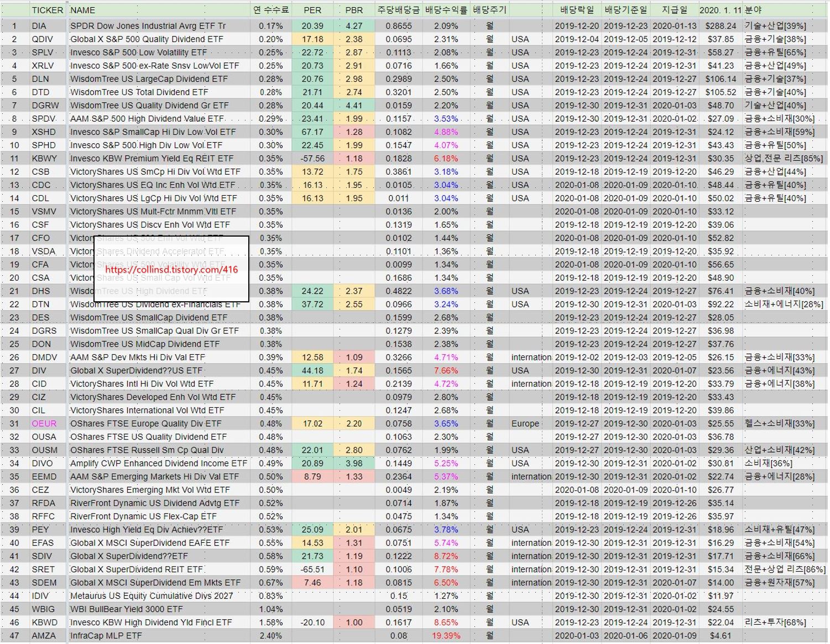Screen dimensions: 830x644
Task: Click the 6.18% dividend yield cell
Action: tap(446, 159)
